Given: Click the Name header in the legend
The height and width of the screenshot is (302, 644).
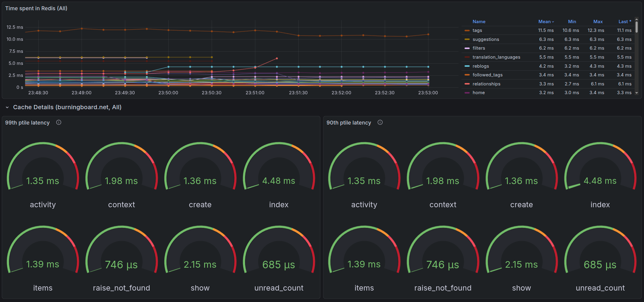Looking at the screenshot, I should pos(479,22).
